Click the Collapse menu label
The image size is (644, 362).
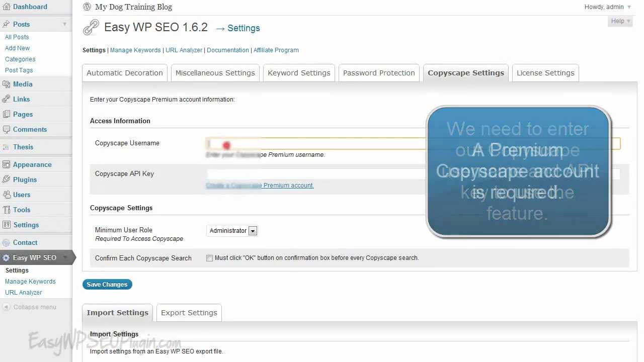tap(35, 307)
